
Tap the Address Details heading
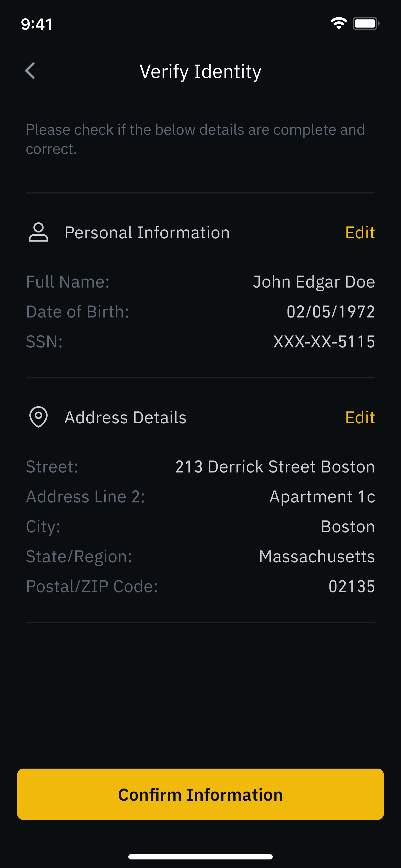coord(125,417)
